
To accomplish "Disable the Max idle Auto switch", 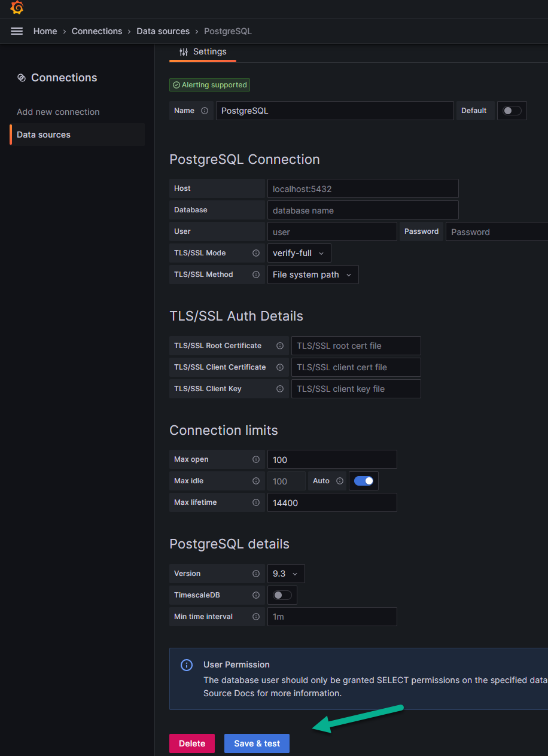I will coord(364,481).
